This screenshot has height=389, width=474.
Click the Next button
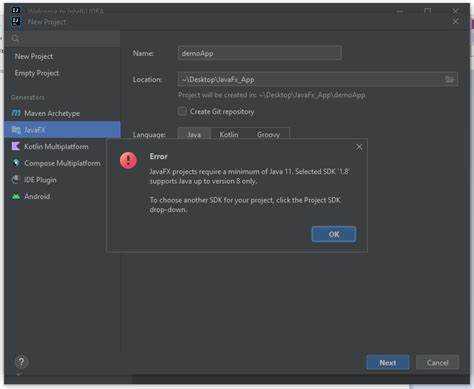click(388, 363)
